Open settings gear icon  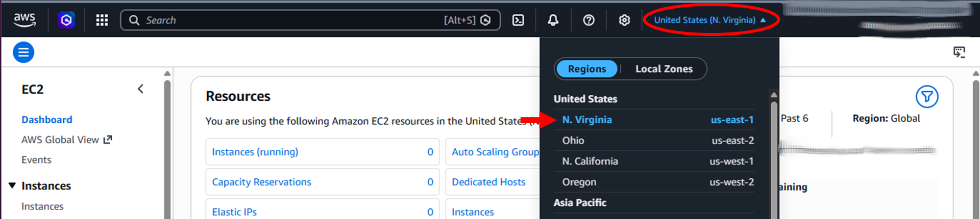[x=624, y=20]
